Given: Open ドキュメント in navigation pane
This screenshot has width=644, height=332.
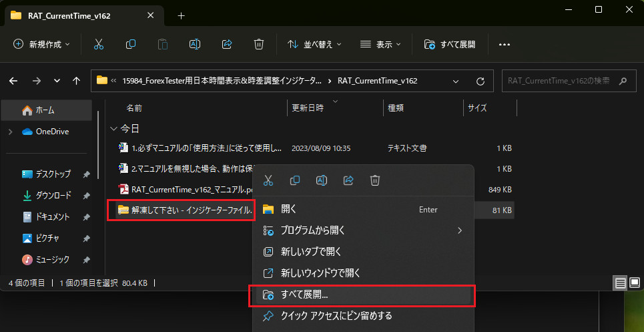Looking at the screenshot, I should [x=53, y=217].
